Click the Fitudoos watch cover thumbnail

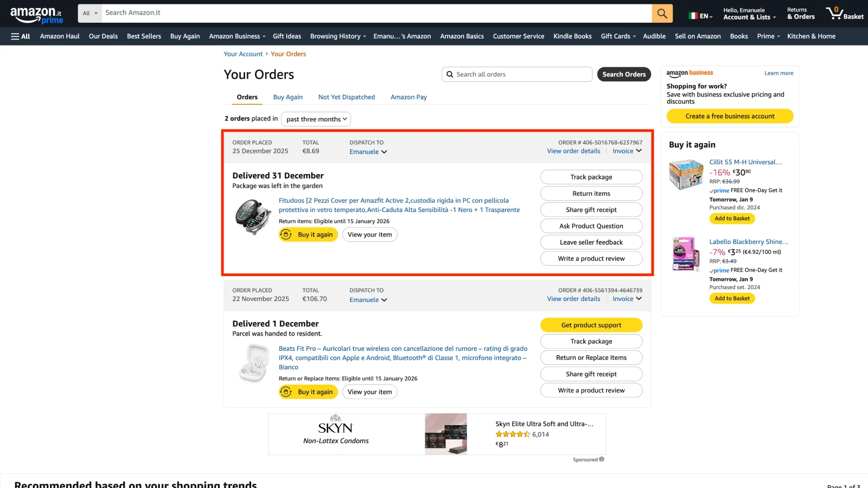coord(253,217)
